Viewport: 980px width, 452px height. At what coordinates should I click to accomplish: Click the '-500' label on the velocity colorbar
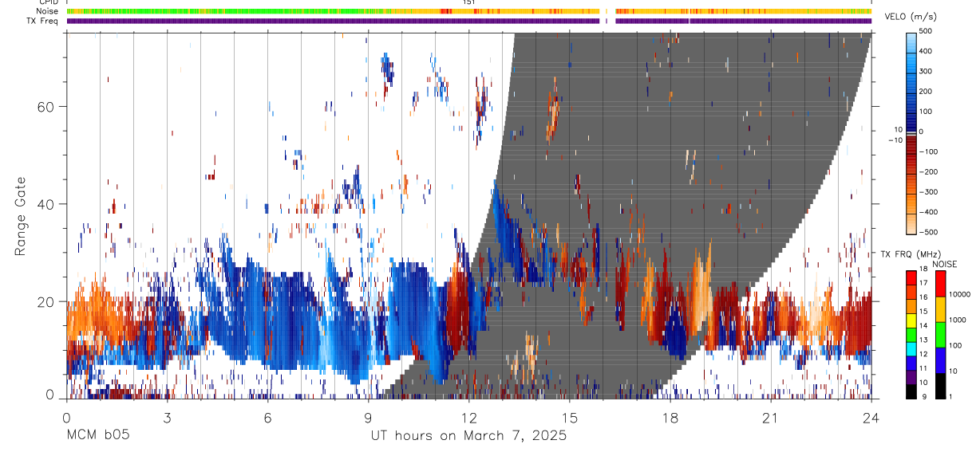point(927,232)
